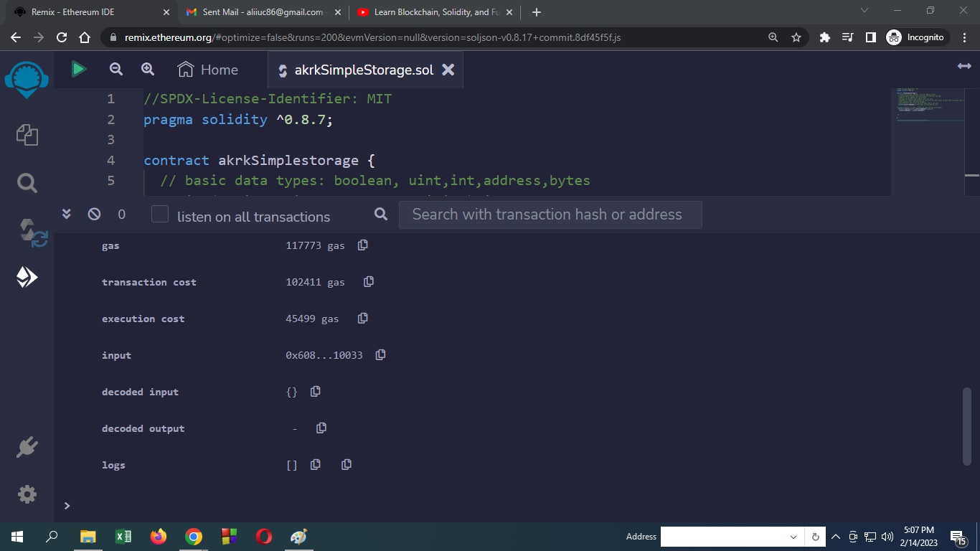Open the File explorer sidebar icon
The height and width of the screenshot is (551, 980).
coord(27,135)
